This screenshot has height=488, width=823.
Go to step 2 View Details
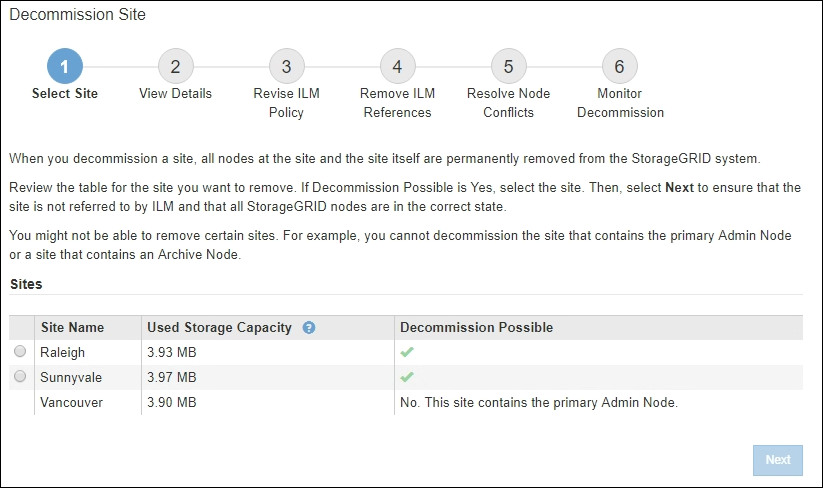pos(175,67)
